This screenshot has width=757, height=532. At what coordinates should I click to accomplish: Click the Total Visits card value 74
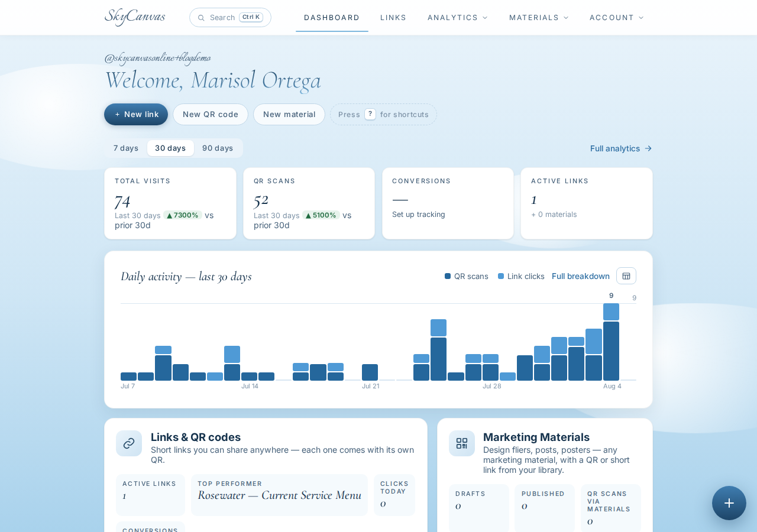[x=122, y=200]
